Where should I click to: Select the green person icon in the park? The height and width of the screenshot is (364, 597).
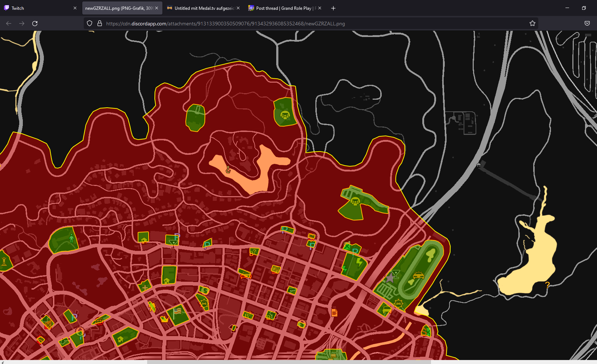71,238
